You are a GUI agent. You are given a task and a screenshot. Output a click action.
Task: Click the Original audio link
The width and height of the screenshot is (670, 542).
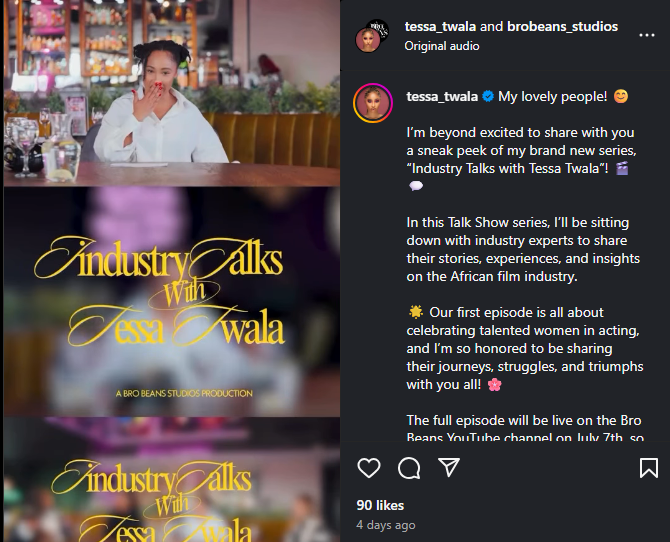(x=442, y=46)
